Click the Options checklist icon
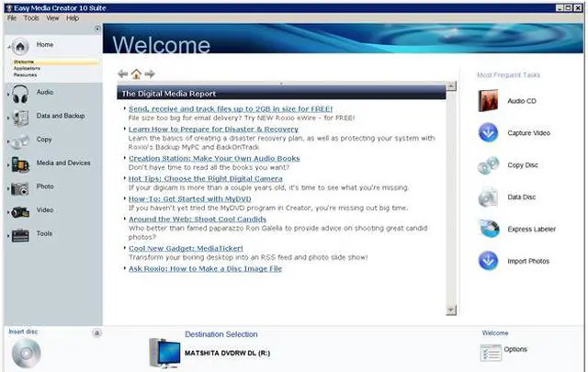This screenshot has height=372, width=588. [x=490, y=351]
